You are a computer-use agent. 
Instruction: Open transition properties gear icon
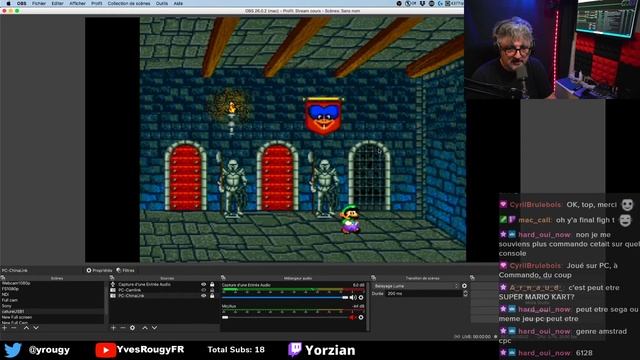464,286
